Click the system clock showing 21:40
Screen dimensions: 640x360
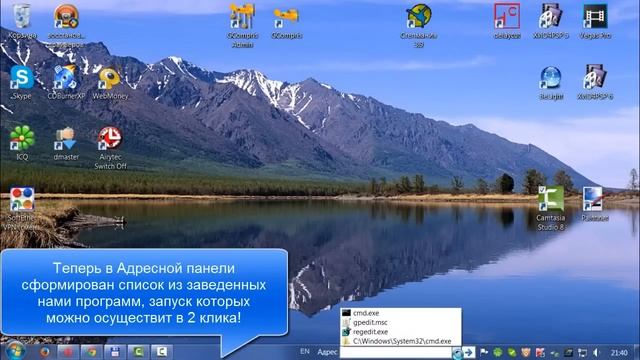pyautogui.click(x=619, y=352)
